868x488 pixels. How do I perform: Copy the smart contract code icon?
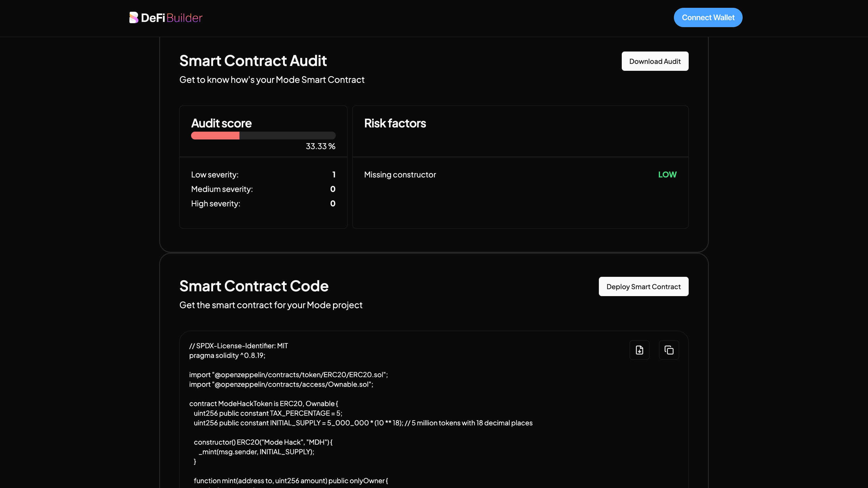(668, 350)
